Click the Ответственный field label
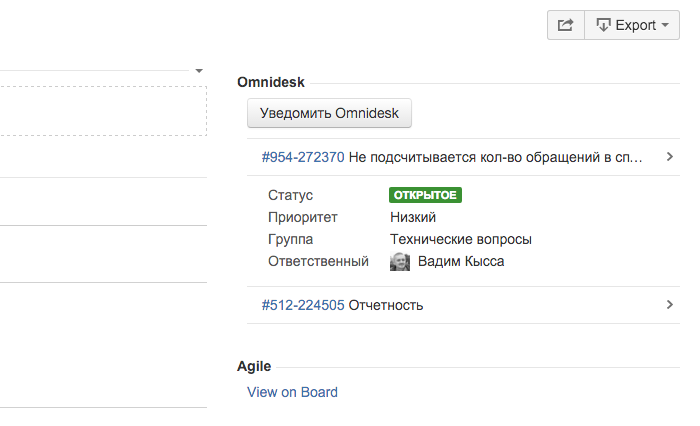Image resolution: width=700 pixels, height=426 pixels. (x=318, y=261)
